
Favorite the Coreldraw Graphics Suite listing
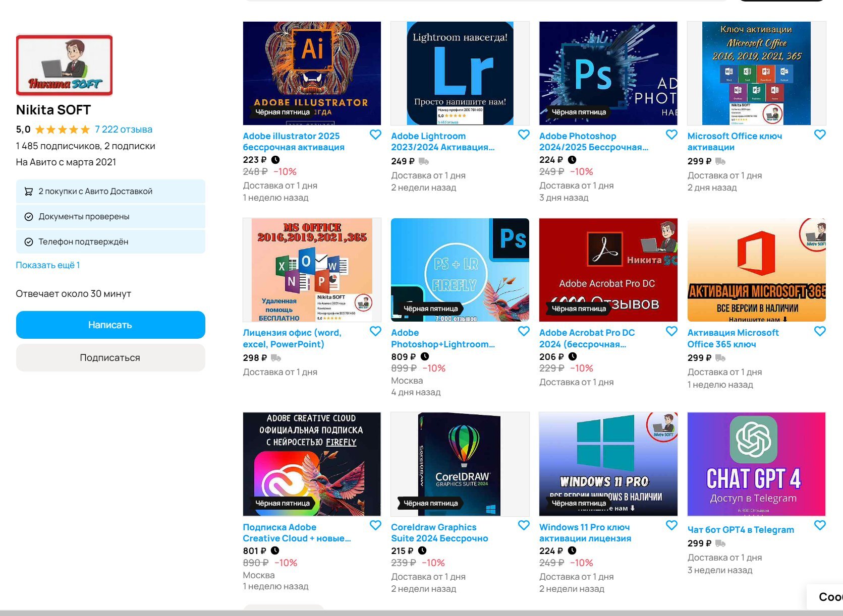[524, 525]
